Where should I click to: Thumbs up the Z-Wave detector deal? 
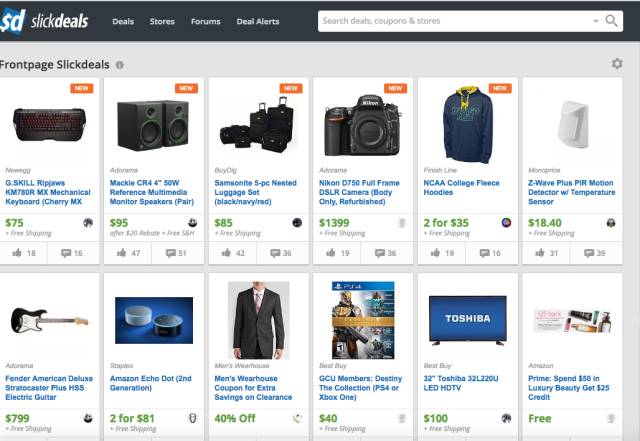[546, 253]
